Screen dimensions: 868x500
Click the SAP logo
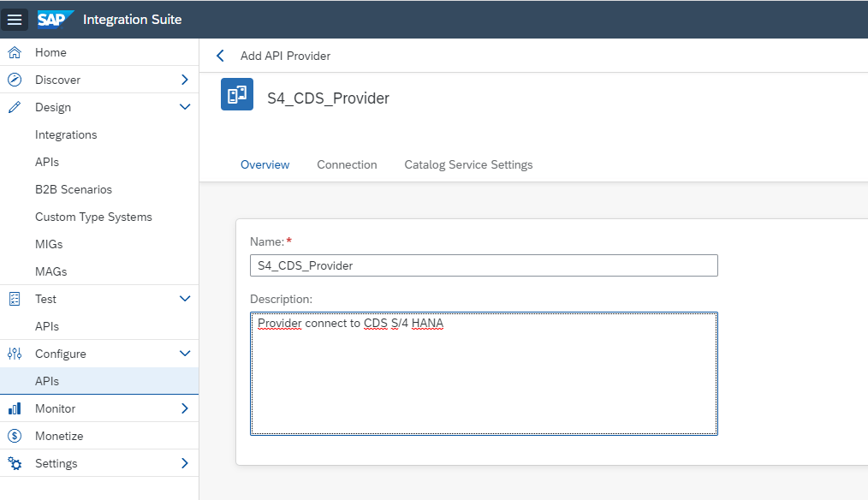pyautogui.click(x=56, y=19)
